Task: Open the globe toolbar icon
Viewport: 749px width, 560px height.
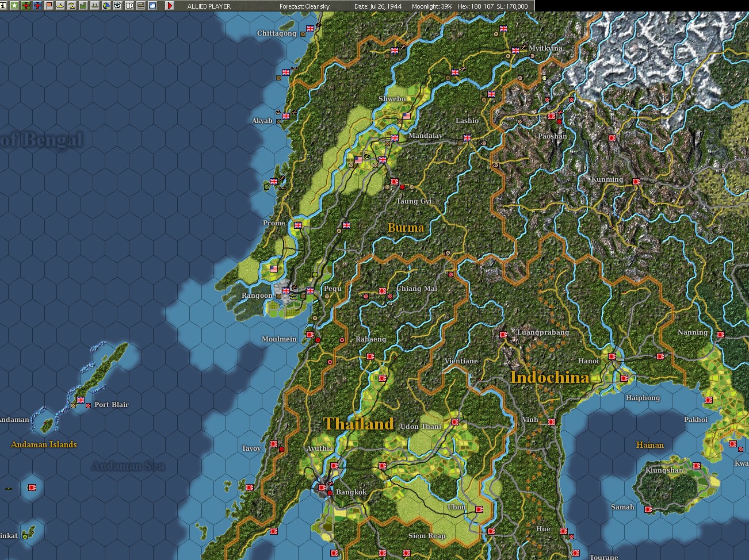Action: 106,6
